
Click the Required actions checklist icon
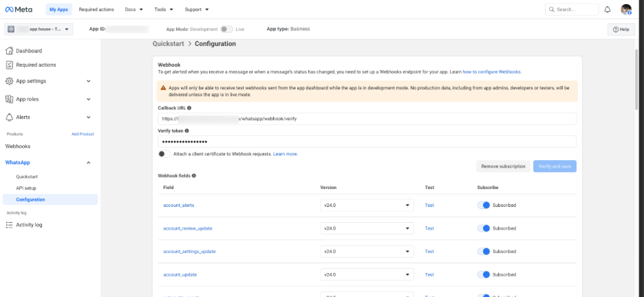[10, 65]
